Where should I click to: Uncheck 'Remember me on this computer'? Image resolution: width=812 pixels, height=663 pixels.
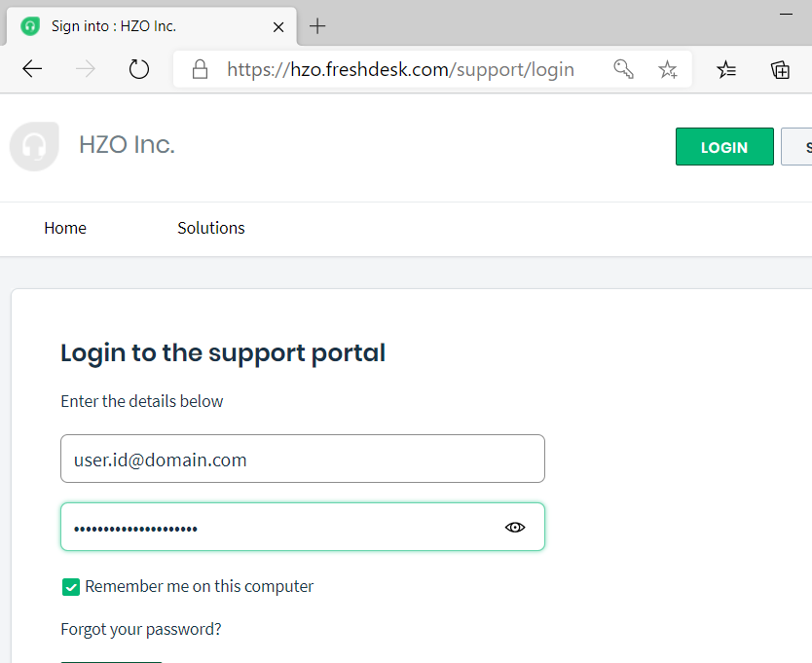click(71, 587)
